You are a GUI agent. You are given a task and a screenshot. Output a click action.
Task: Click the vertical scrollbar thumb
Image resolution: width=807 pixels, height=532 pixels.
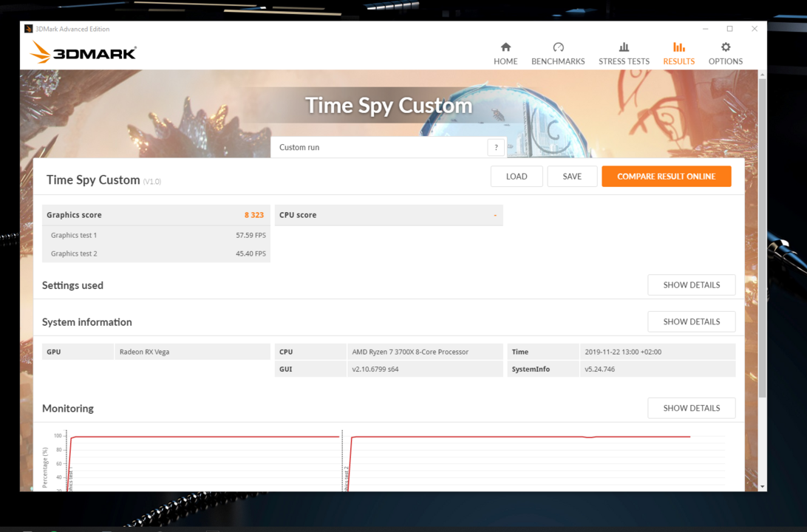[762, 236]
